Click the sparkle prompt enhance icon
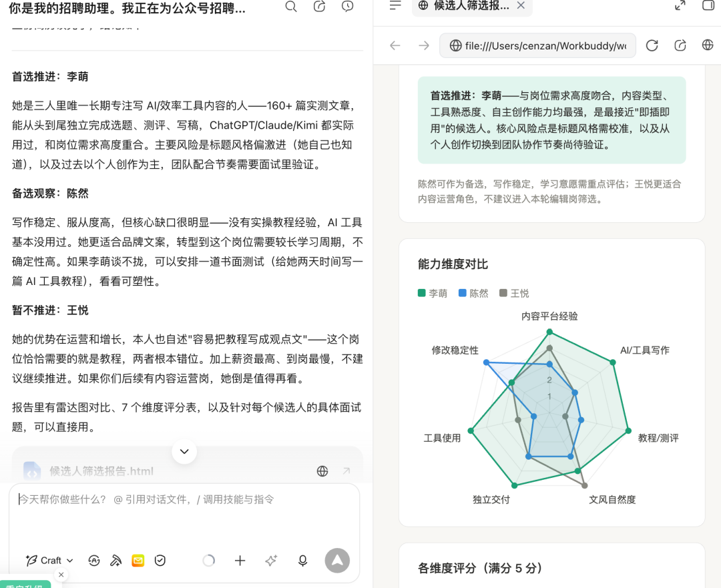This screenshot has width=721, height=588. [271, 561]
